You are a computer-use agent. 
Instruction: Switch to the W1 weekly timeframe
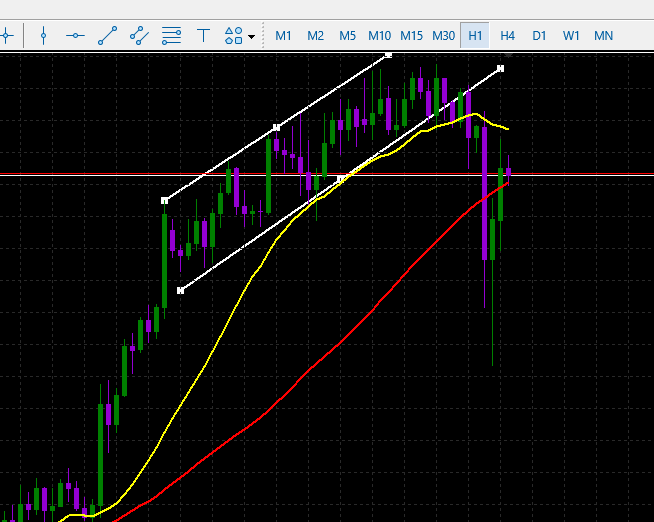tap(571, 36)
